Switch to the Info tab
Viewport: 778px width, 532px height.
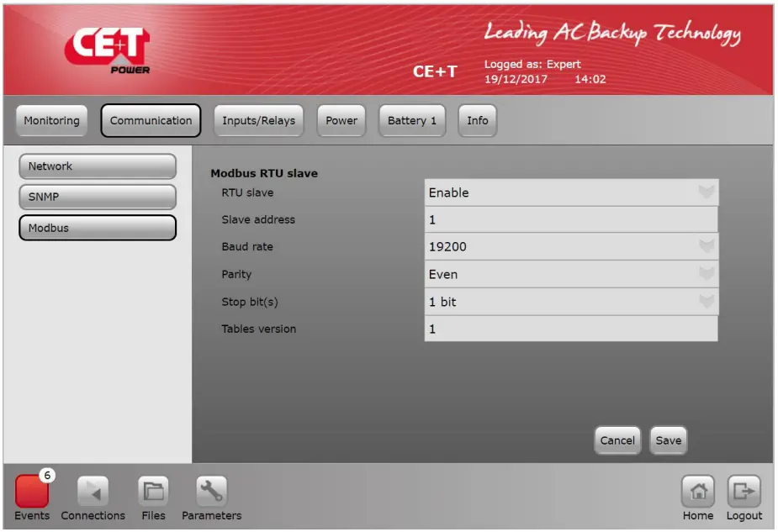click(478, 120)
